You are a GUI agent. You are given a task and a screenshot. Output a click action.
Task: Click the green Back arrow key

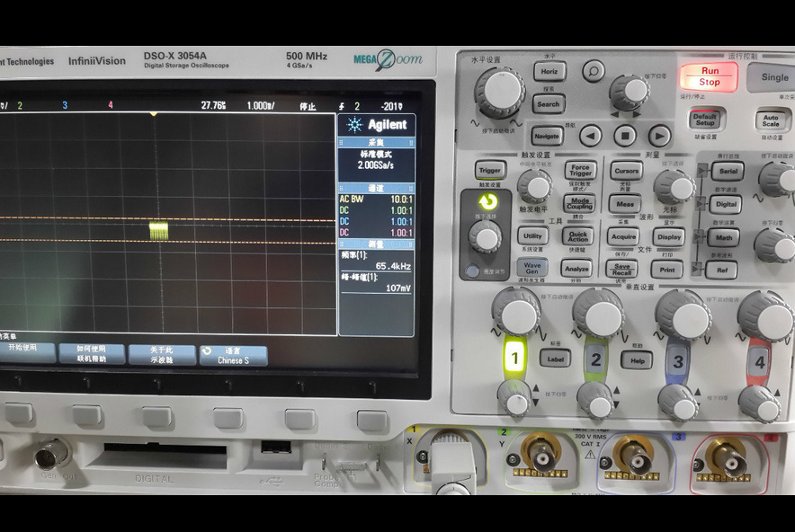[x=487, y=202]
